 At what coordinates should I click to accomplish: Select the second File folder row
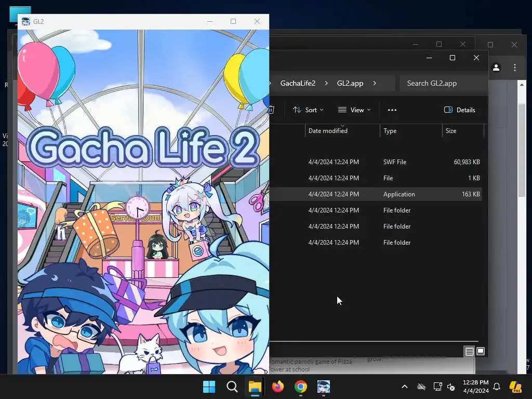pos(376,227)
